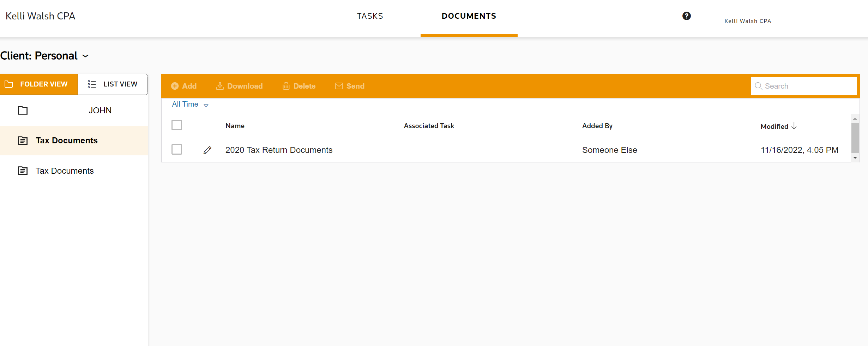The width and height of the screenshot is (868, 346).
Task: Switch to List View
Action: (113, 84)
